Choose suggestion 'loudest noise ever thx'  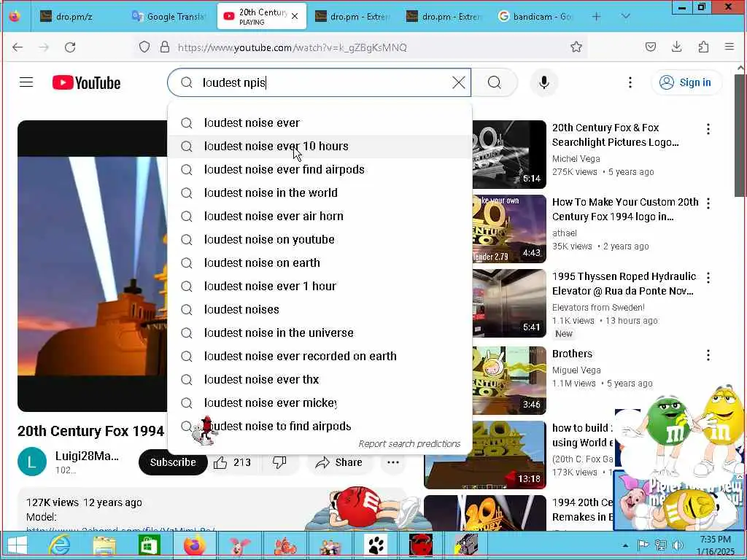[320, 379]
